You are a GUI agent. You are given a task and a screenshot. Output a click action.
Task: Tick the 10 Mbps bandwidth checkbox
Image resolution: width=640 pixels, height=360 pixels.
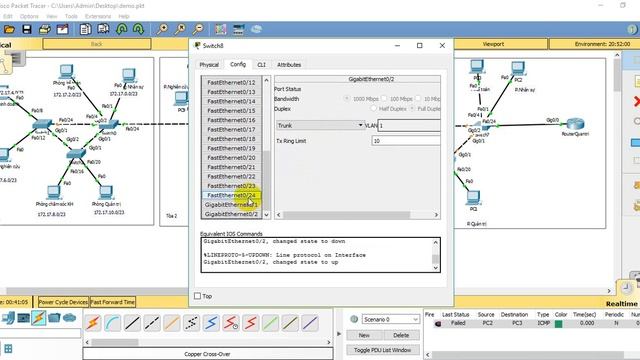coord(418,99)
